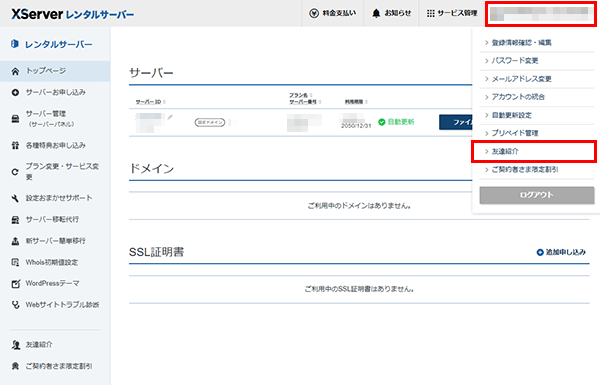Click the blue ファイ… button in the server row

tap(456, 122)
